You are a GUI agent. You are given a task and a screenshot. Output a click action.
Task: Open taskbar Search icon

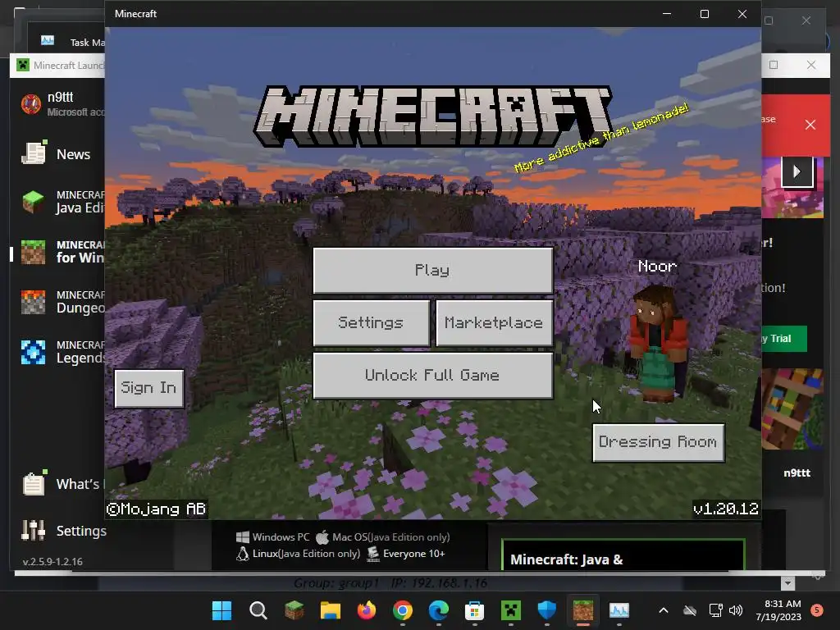pyautogui.click(x=258, y=610)
